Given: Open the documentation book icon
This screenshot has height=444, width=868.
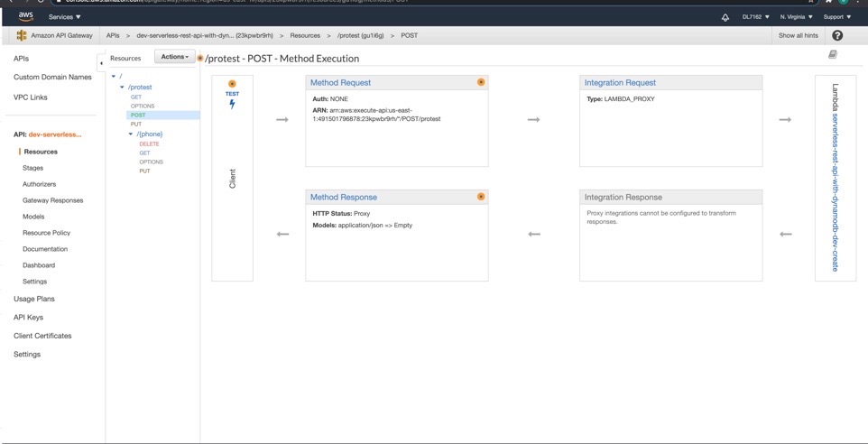Looking at the screenshot, I should [x=833, y=54].
